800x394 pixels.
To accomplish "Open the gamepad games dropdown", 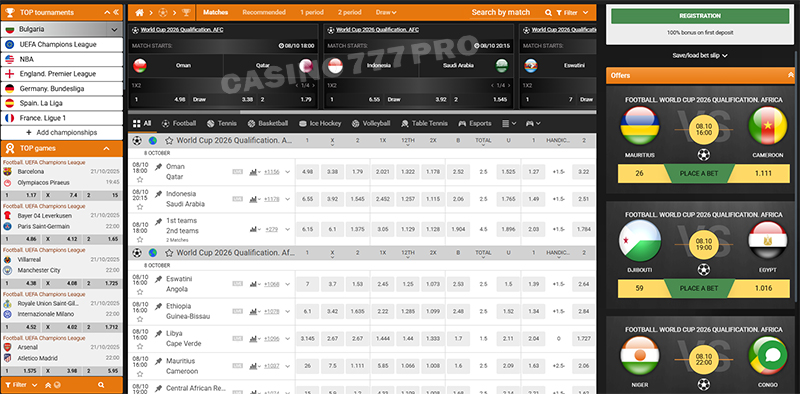I will pyautogui.click(x=533, y=124).
